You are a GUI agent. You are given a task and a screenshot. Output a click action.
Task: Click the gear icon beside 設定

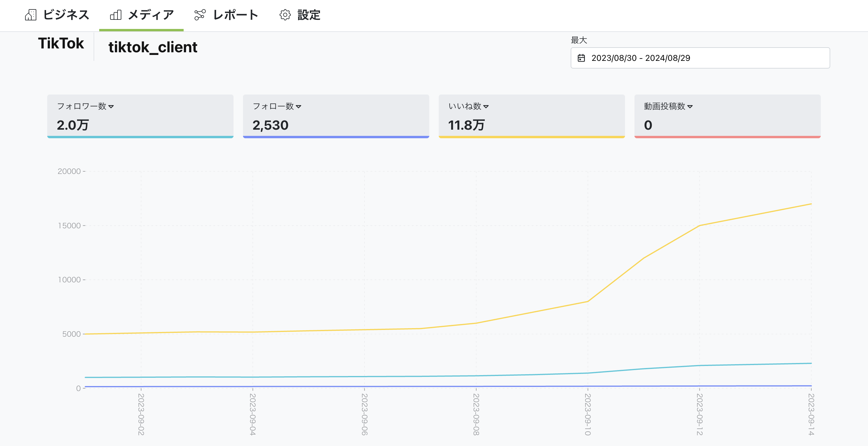point(285,15)
